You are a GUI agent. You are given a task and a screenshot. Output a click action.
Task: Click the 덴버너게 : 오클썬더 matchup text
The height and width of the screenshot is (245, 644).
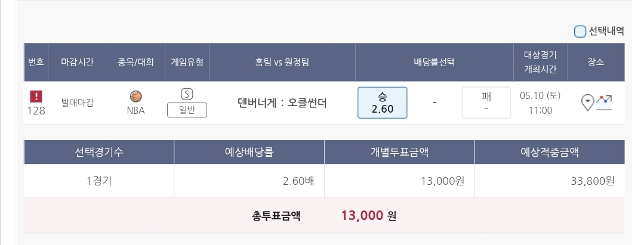tap(282, 103)
